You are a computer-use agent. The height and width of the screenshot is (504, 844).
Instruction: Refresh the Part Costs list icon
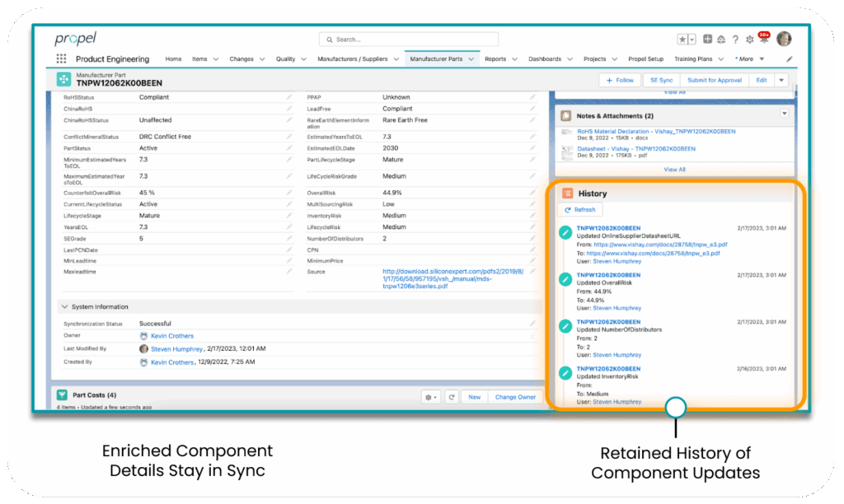452,397
